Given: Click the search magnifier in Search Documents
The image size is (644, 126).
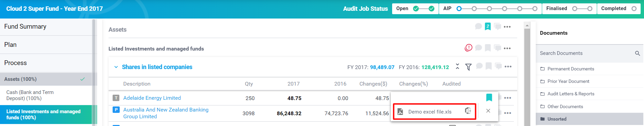Looking at the screenshot, I should coord(637,53).
